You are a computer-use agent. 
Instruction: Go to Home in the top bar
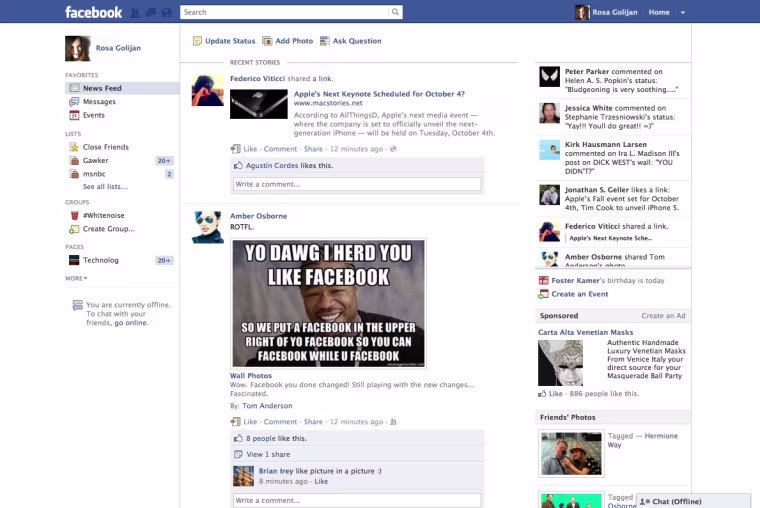(x=659, y=12)
